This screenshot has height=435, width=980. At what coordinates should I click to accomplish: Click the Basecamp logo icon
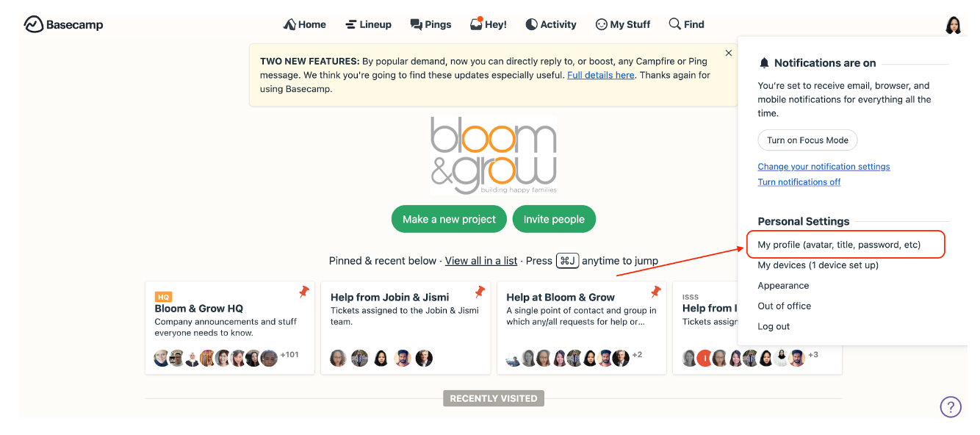pos(34,24)
